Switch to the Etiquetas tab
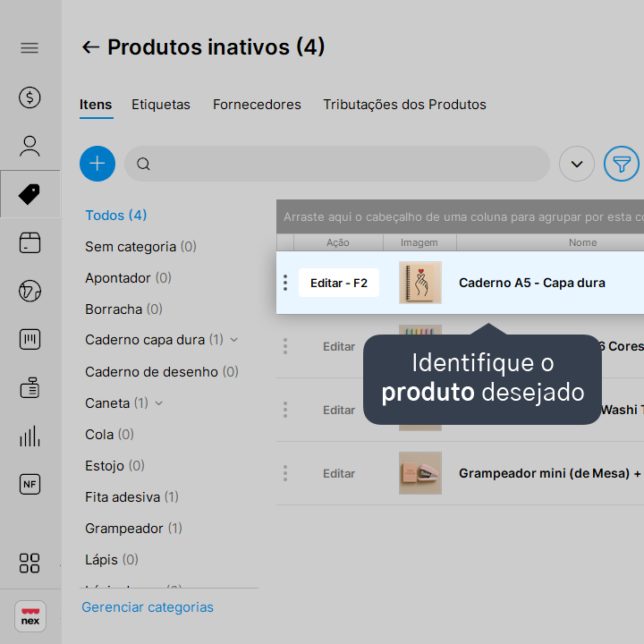Image resolution: width=644 pixels, height=644 pixels. (x=161, y=105)
